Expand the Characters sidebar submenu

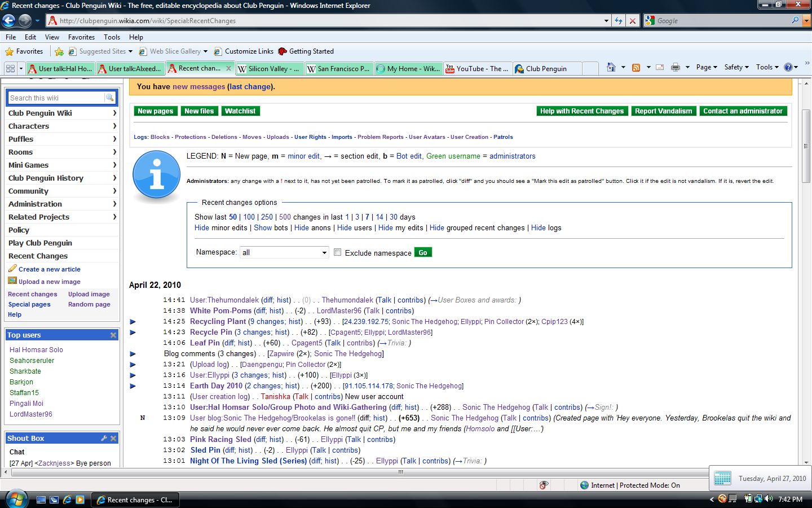pyautogui.click(x=114, y=126)
